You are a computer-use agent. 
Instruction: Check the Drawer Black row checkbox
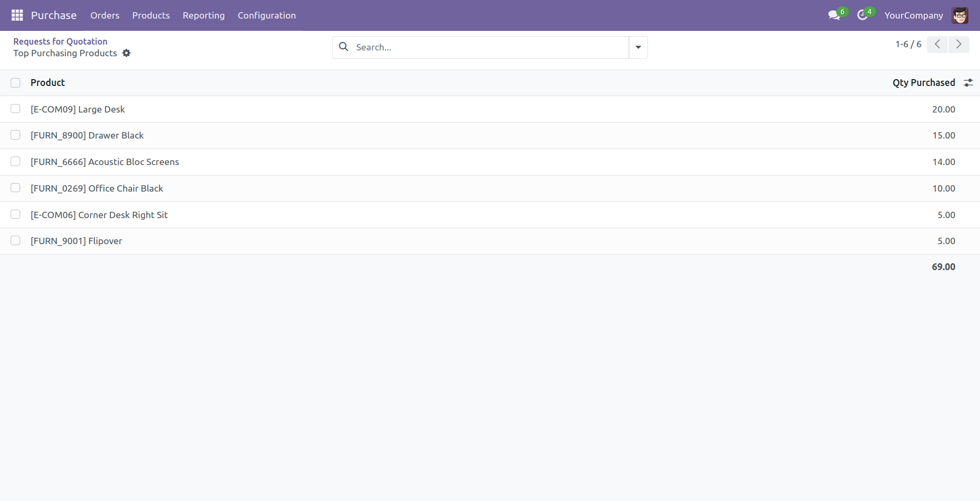15,135
